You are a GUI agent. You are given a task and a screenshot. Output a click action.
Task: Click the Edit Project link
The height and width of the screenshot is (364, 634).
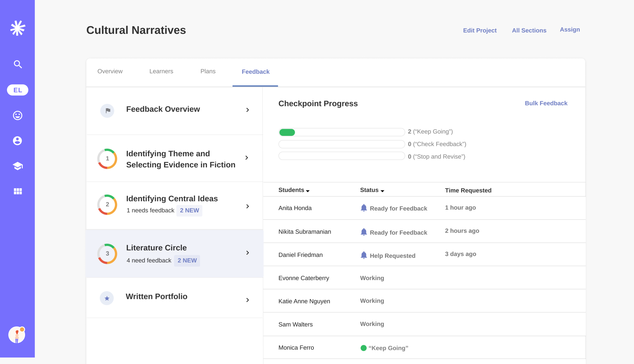click(x=480, y=30)
